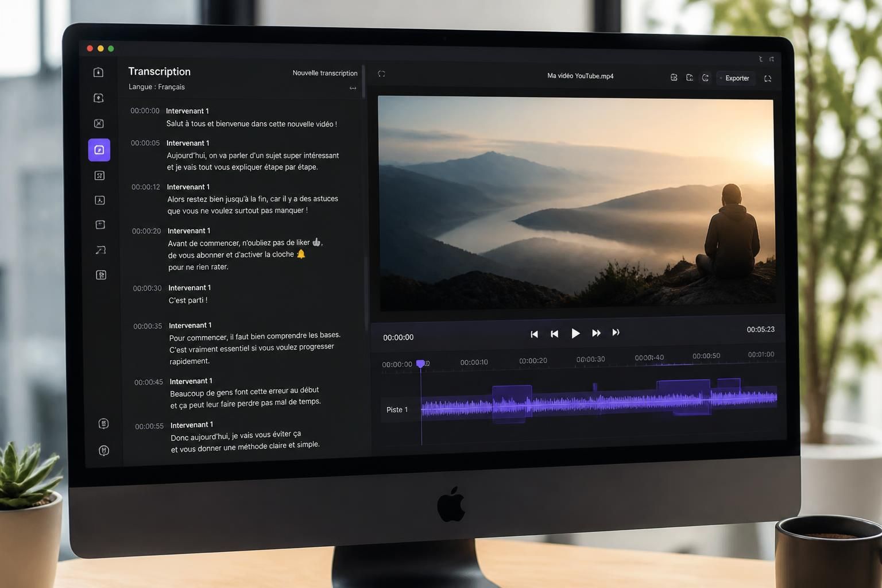Image resolution: width=882 pixels, height=588 pixels.
Task: Click the line Donc aujourd'hui, je vais vous éviter
Action: click(235, 435)
